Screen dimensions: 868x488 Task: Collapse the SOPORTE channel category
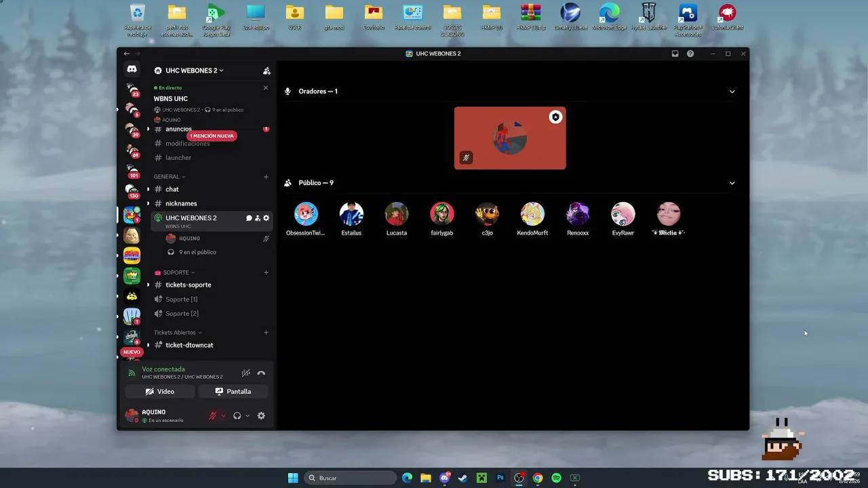coord(175,272)
